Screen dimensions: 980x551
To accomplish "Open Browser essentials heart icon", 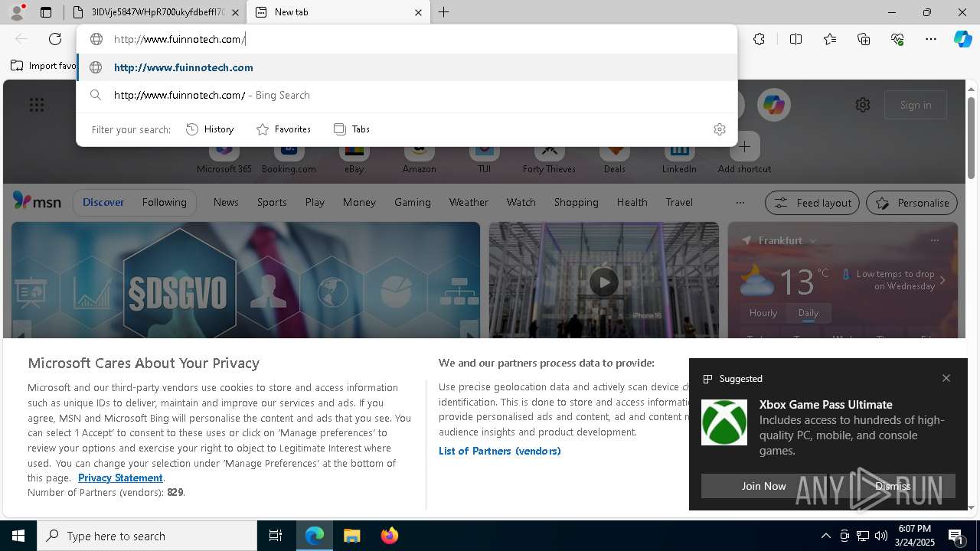I will [x=897, y=39].
